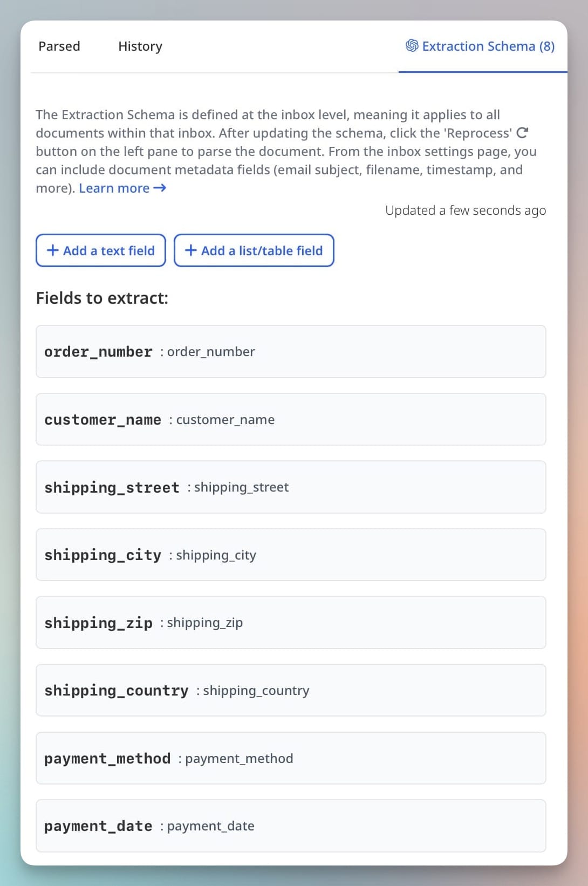Click the Extraction Schema OpenAI logo icon
The image size is (588, 886).
pos(412,46)
